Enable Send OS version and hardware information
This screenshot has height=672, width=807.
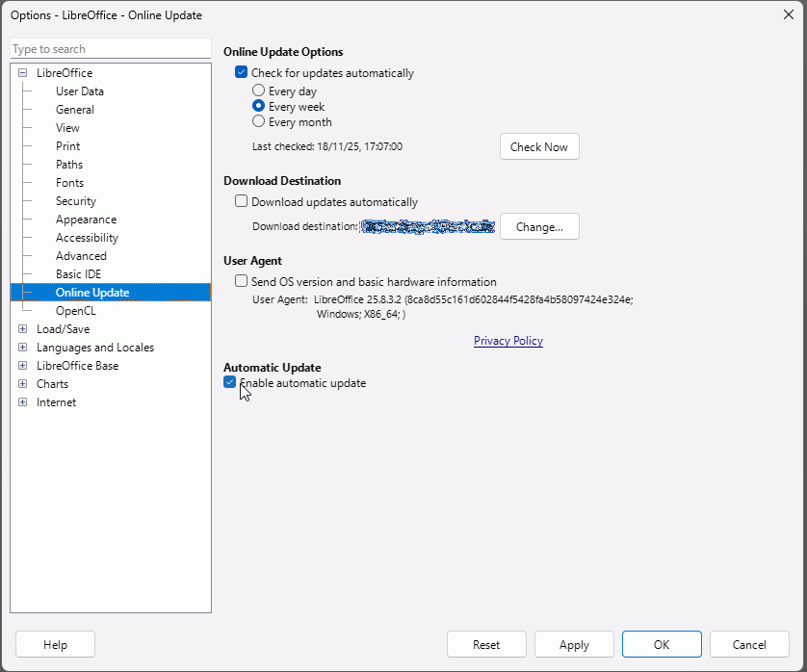coord(242,282)
